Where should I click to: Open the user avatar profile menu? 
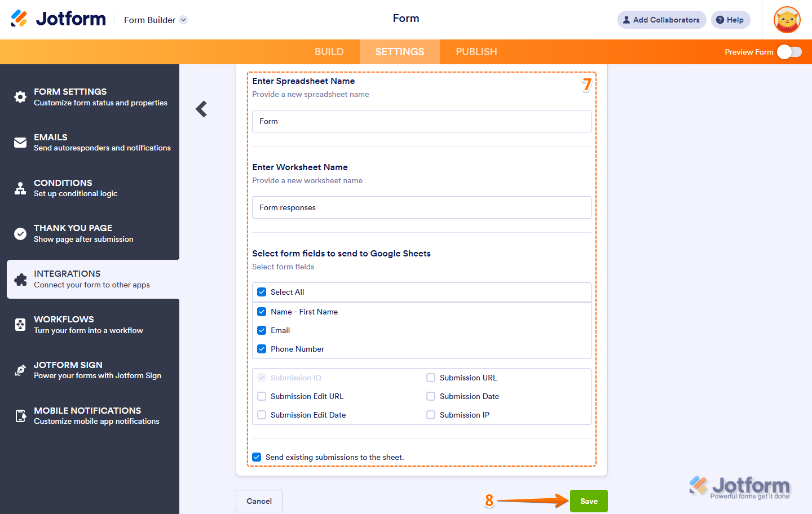(787, 20)
